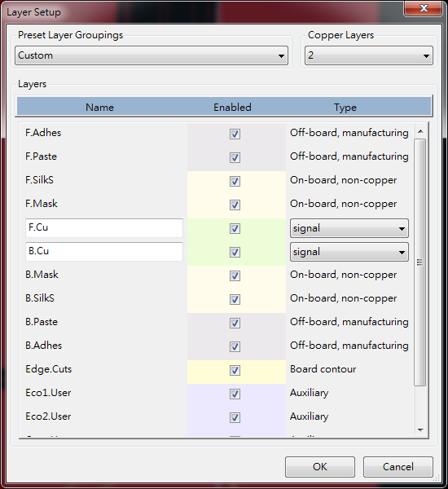Image resolution: width=448 pixels, height=489 pixels.
Task: Toggle the B.Paste enabled checkbox
Action: tap(235, 323)
